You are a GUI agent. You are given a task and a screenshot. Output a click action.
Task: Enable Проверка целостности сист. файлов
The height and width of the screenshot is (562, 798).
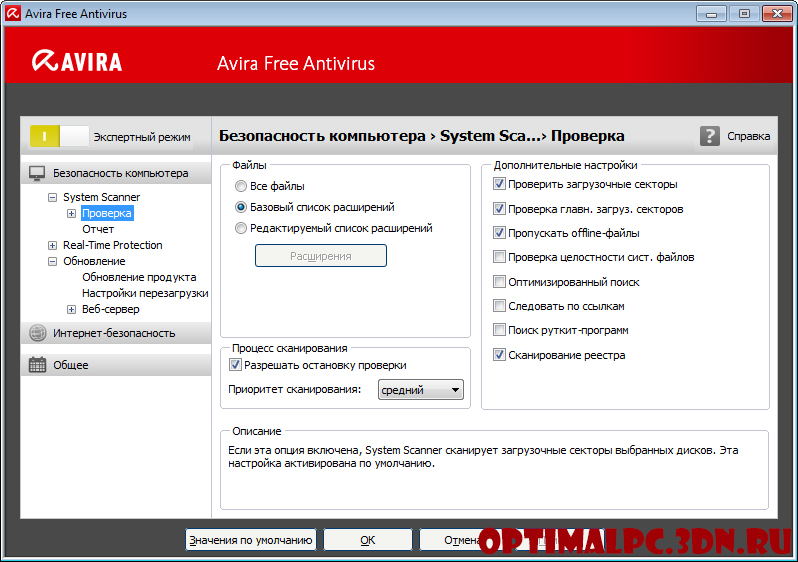(x=499, y=257)
